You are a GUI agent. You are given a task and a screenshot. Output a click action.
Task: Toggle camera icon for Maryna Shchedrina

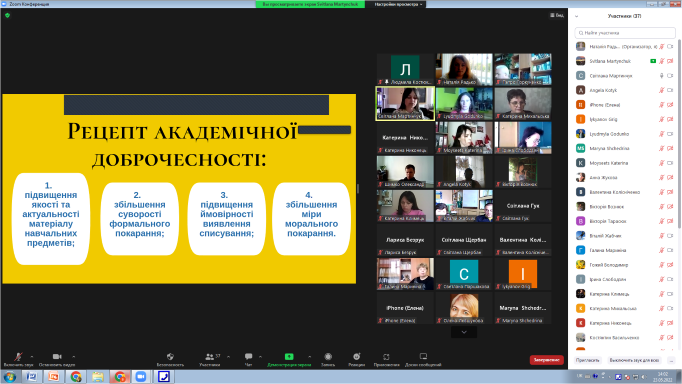click(x=670, y=148)
